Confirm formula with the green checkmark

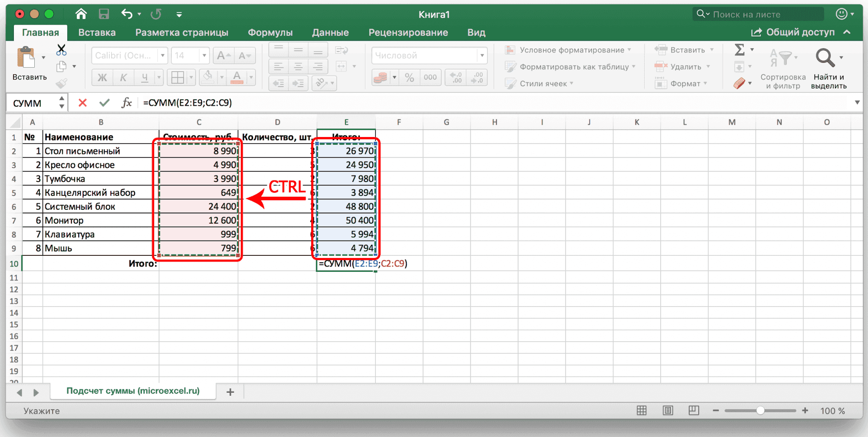(x=104, y=103)
